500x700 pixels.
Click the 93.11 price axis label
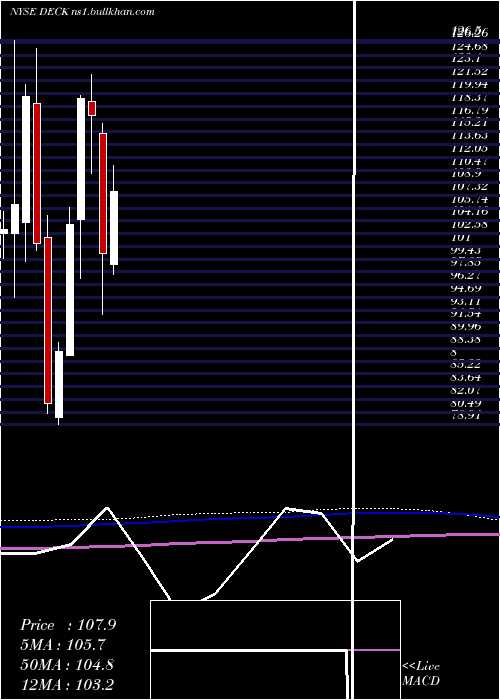pos(467,301)
